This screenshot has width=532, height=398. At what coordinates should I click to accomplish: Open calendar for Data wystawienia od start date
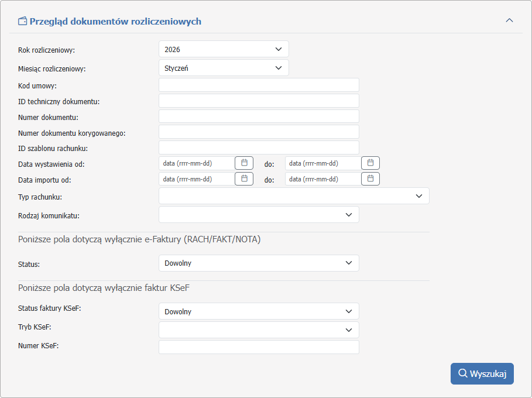(x=244, y=163)
